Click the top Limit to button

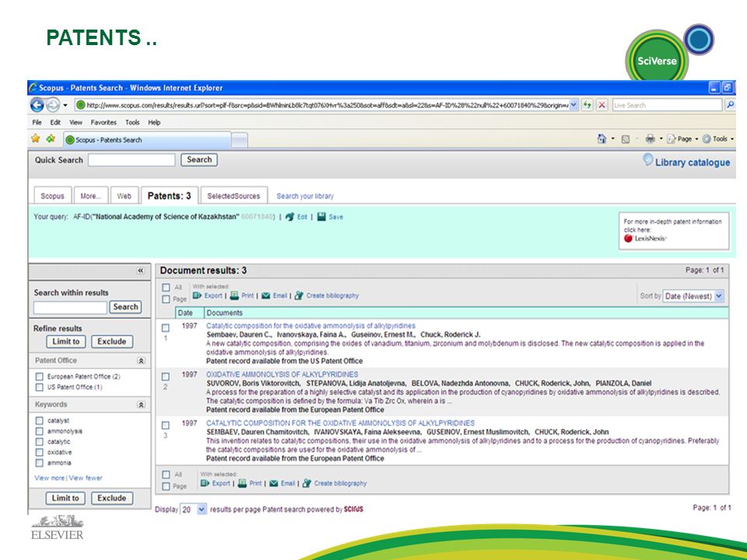click(x=66, y=341)
